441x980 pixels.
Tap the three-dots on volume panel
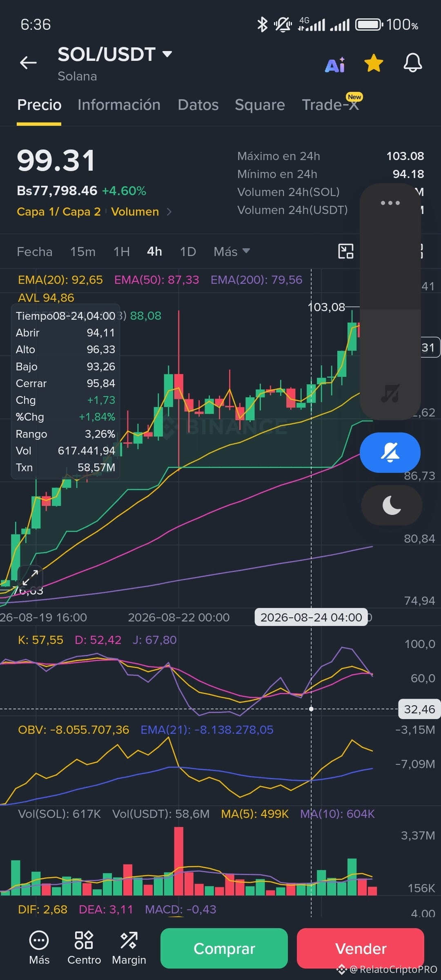pyautogui.click(x=390, y=203)
